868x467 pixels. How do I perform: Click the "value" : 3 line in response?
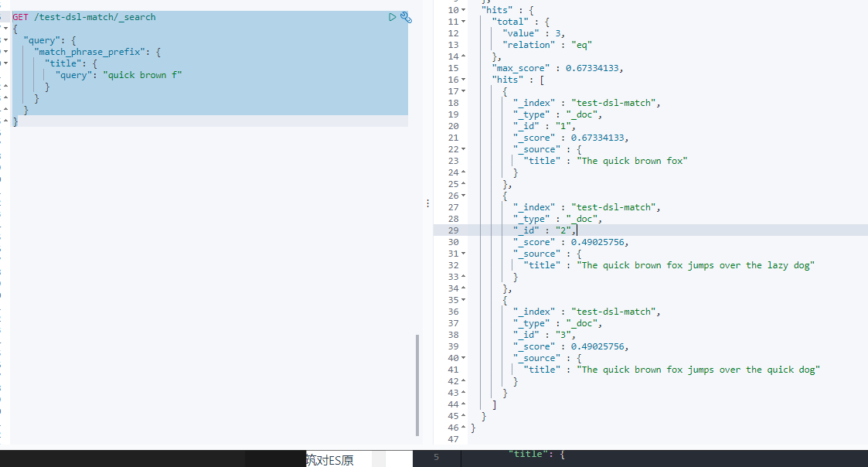[533, 33]
